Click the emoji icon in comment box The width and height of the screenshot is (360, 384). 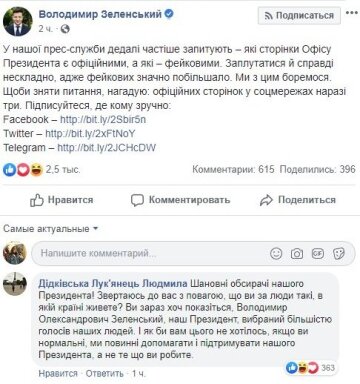pyautogui.click(x=276, y=254)
